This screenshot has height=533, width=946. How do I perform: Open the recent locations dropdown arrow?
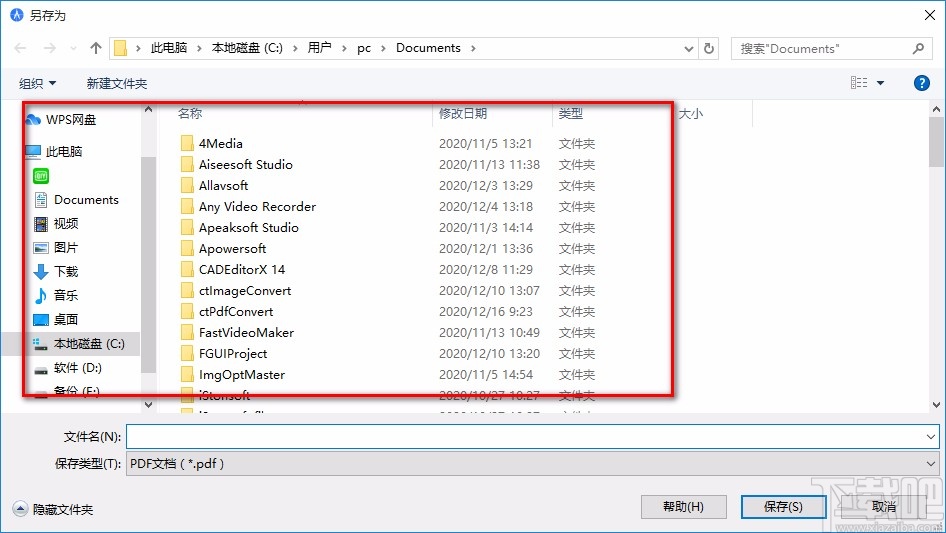click(73, 48)
